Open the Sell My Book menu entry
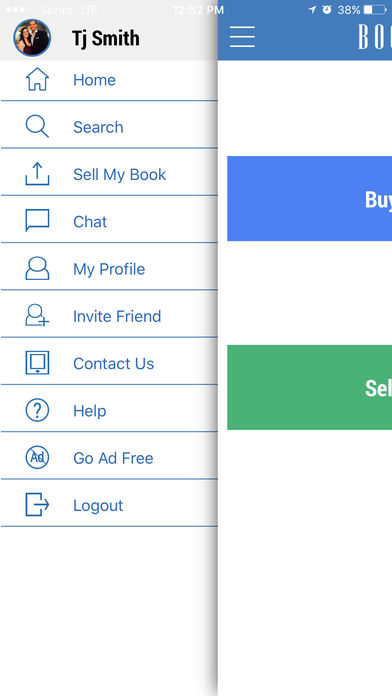The width and height of the screenshot is (392, 696). tap(109, 174)
